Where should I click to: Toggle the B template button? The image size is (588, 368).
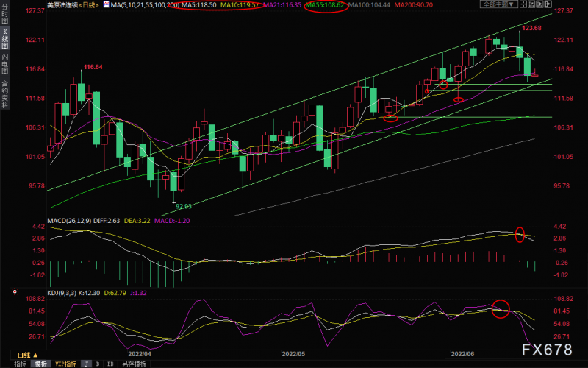pyautogui.click(x=98, y=364)
